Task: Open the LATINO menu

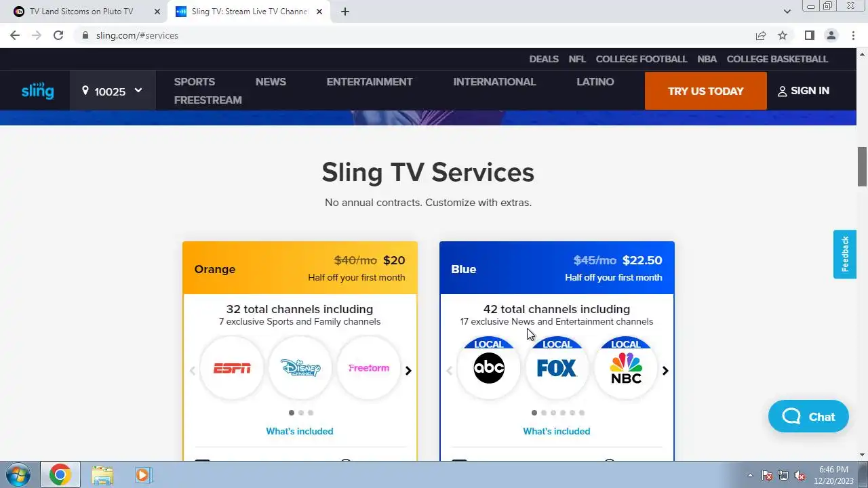Action: click(x=595, y=81)
